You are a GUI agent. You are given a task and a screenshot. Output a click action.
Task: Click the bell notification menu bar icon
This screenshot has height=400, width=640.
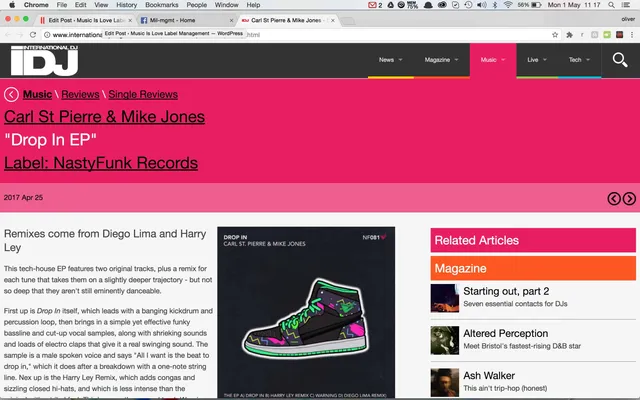coord(428,5)
